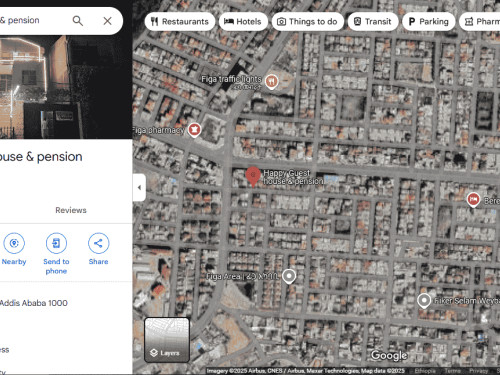The height and width of the screenshot is (375, 500).
Task: Open Figa traffic lights restaurant marker
Action: [271, 81]
